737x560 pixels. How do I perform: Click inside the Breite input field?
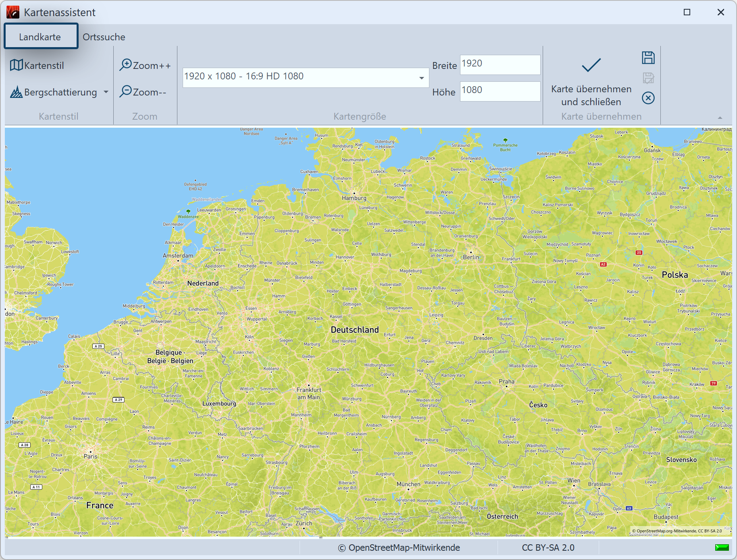[x=500, y=64]
